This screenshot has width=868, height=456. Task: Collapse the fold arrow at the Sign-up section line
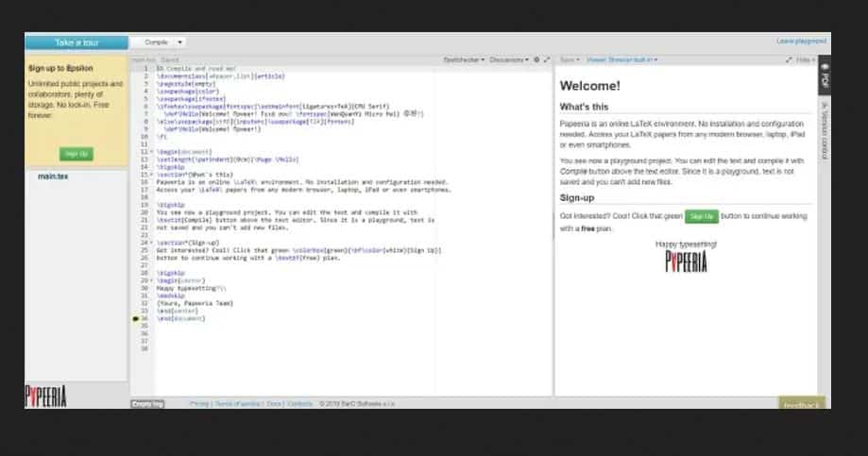(152, 243)
